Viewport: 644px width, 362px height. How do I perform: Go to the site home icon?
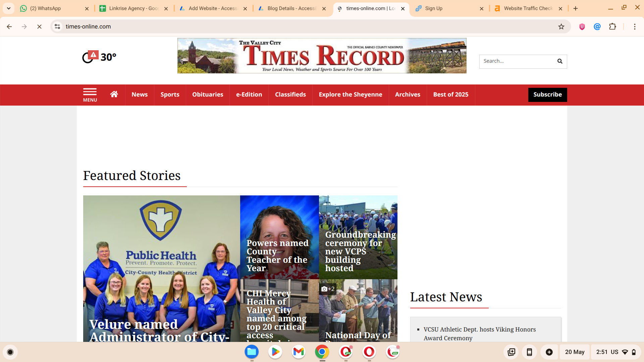114,95
